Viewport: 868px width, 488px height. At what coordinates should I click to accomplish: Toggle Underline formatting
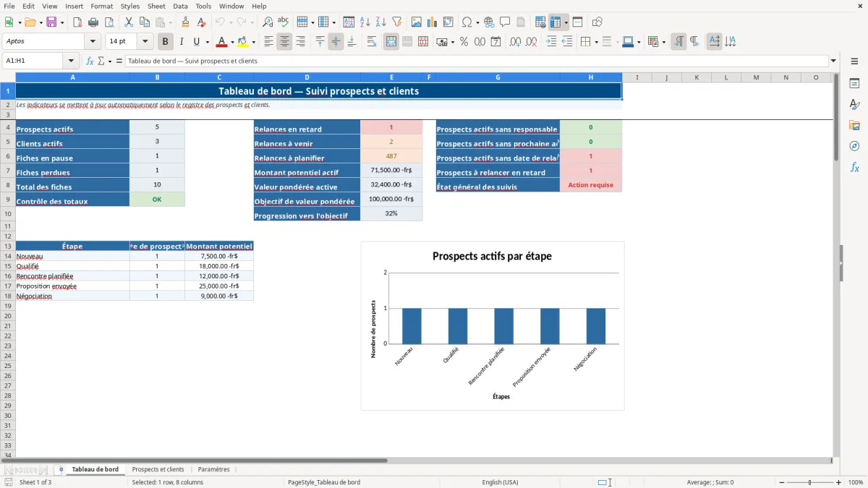[196, 42]
